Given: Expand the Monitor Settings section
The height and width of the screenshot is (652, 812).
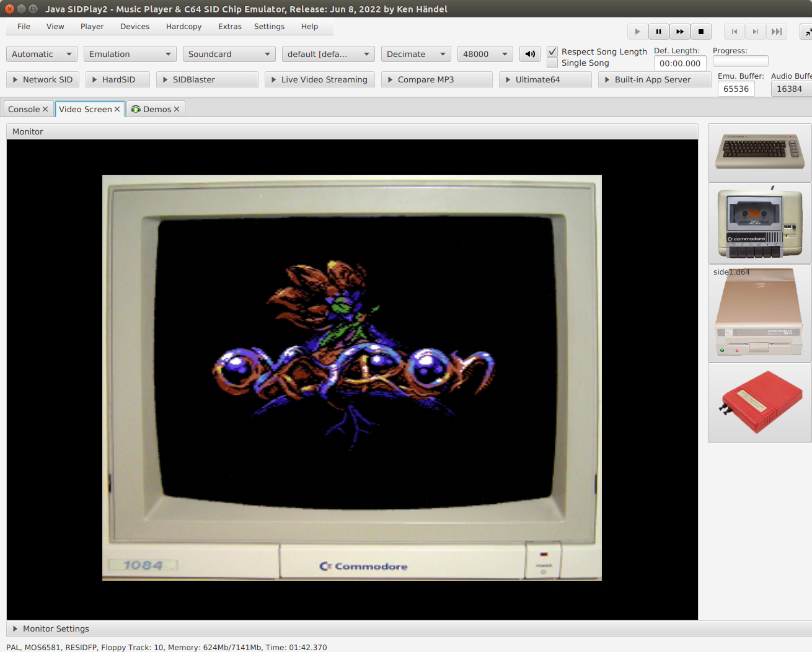Looking at the screenshot, I should pos(15,628).
